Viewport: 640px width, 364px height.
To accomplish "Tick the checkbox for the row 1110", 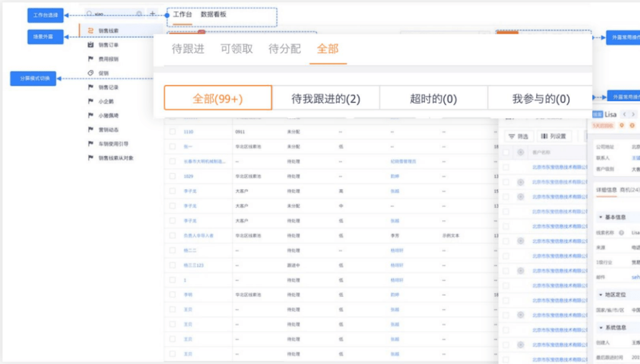I will pyautogui.click(x=172, y=132).
